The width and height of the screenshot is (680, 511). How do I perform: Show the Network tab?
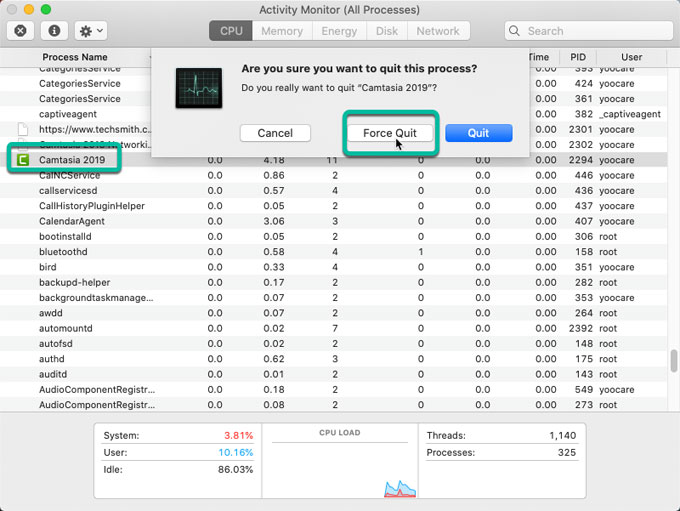438,31
